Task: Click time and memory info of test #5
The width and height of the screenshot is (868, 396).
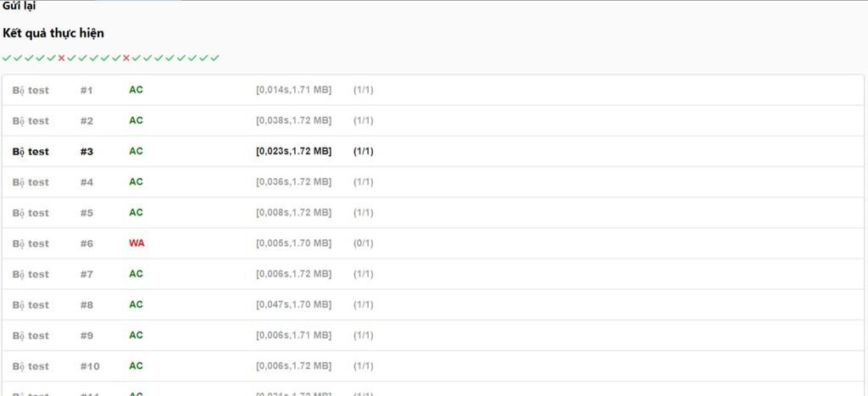Action: point(293,213)
